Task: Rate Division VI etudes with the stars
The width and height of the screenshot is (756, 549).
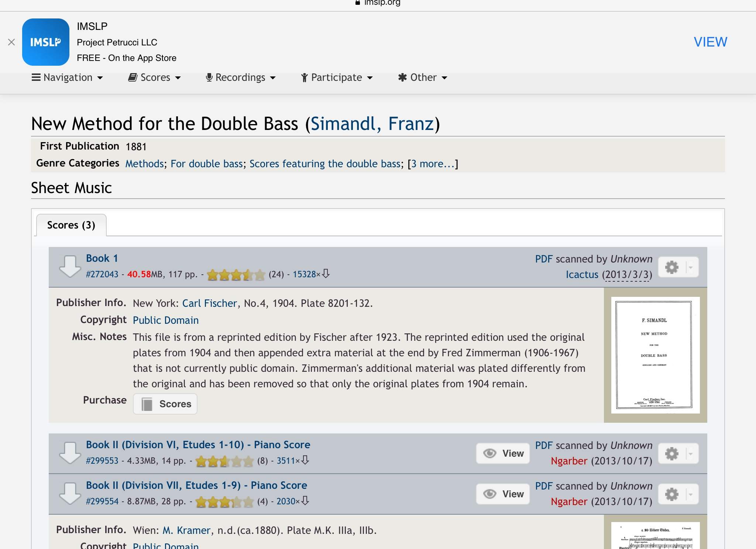Action: tap(224, 461)
